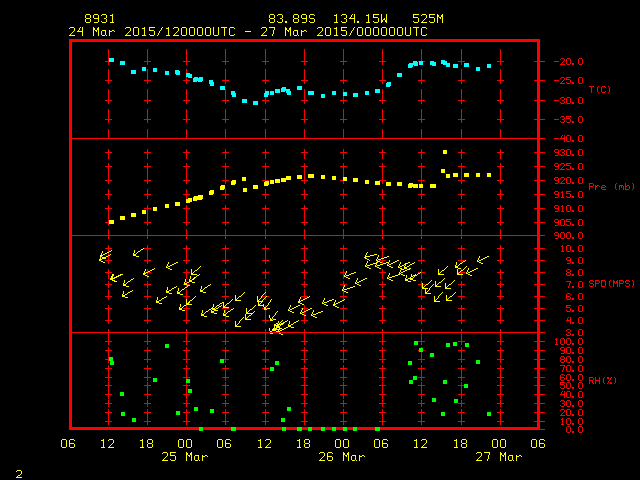Click the lone 2 in the bottom-left corner

coord(19,474)
